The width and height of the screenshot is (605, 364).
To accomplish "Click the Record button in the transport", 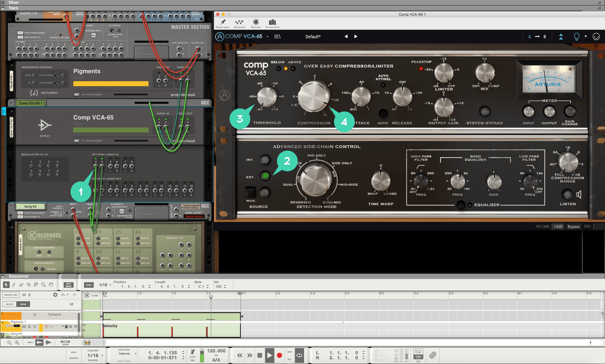I will 279,355.
